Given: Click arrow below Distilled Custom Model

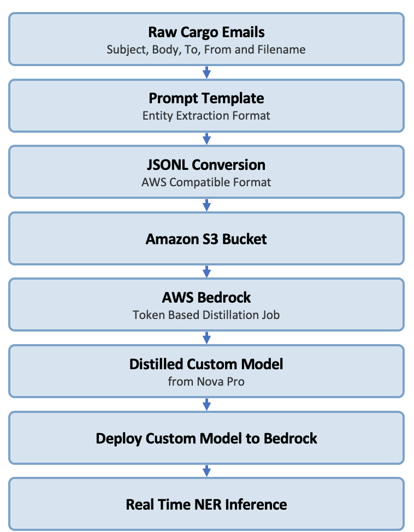Looking at the screenshot, I should click(x=206, y=404).
